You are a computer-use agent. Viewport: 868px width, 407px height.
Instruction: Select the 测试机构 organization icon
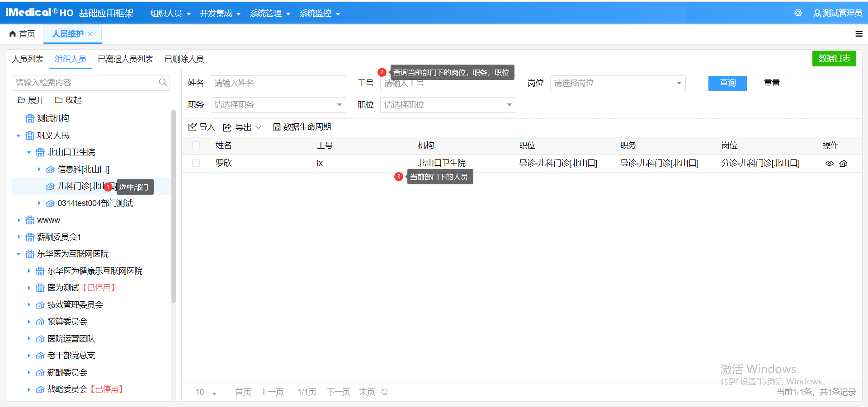click(x=30, y=118)
